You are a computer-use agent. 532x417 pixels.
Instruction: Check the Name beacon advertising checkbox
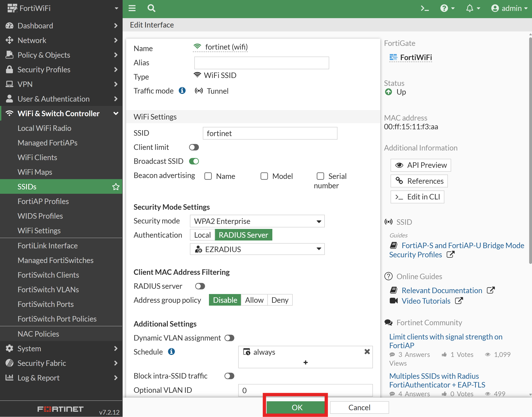(208, 176)
